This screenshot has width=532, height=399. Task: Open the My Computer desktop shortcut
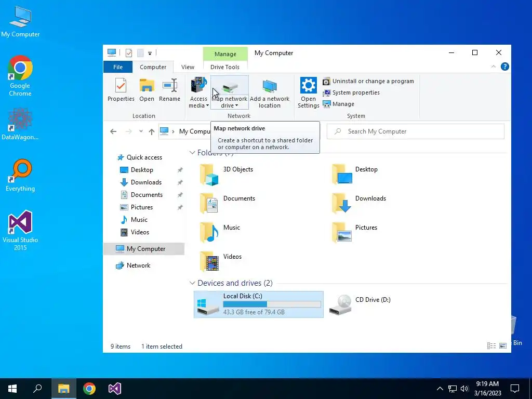pos(20,22)
